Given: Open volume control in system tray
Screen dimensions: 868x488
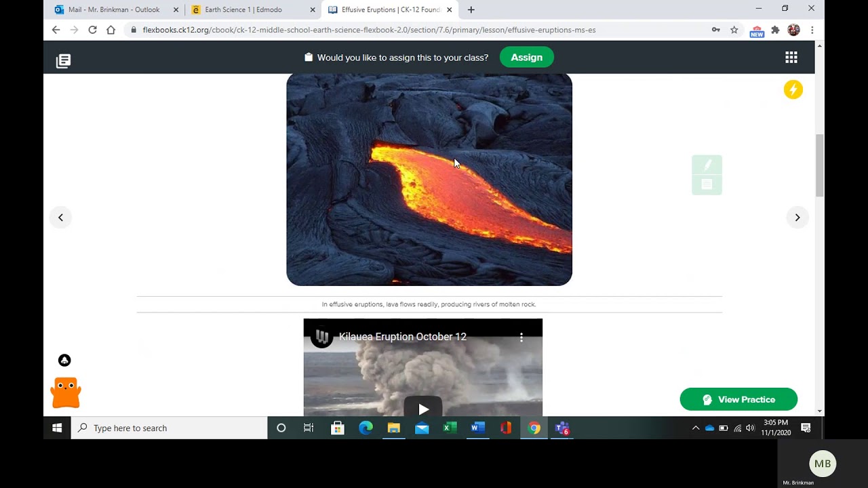Looking at the screenshot, I should [750, 428].
